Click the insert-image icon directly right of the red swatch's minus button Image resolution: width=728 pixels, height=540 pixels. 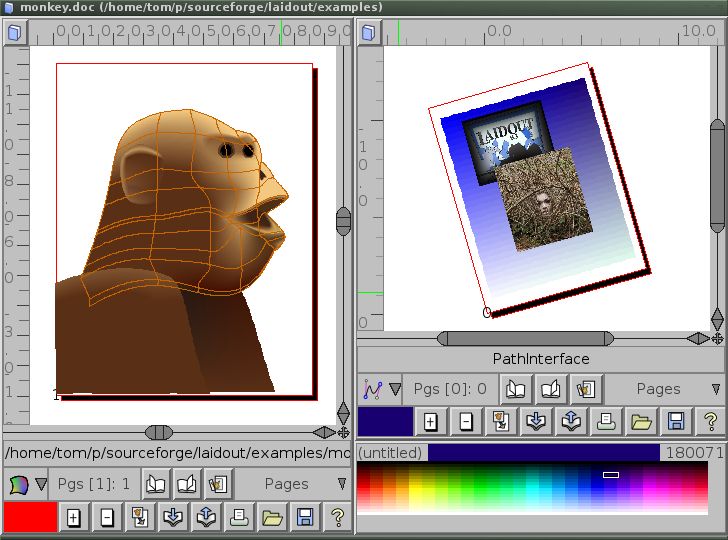(x=139, y=517)
